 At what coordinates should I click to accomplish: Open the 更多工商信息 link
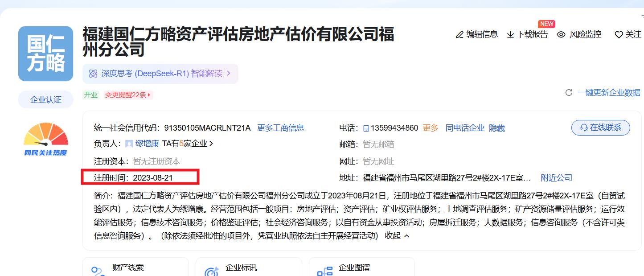pos(280,128)
